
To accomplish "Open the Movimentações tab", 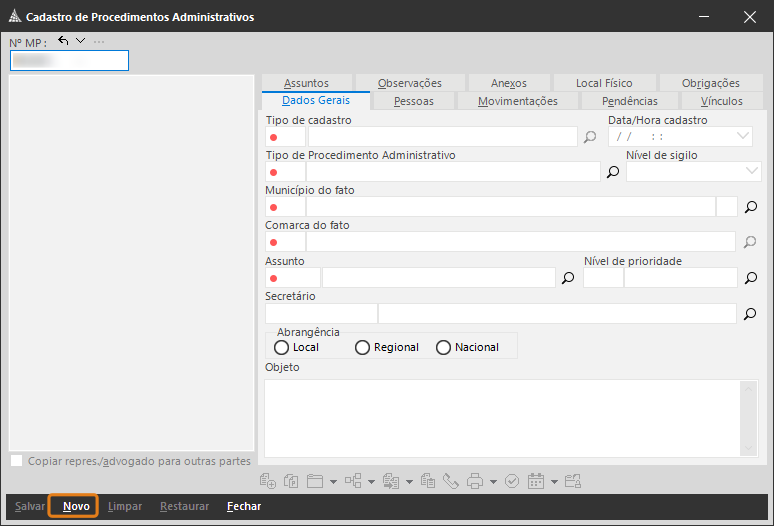I will coord(518,101).
